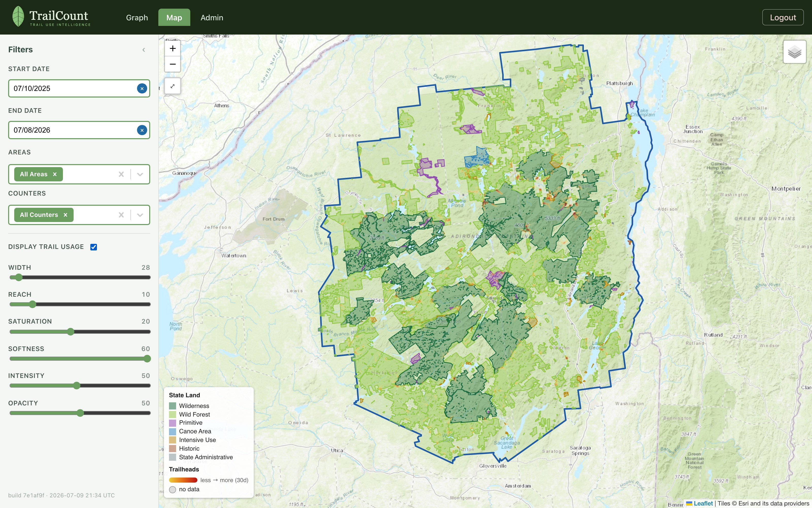
Task: Click the TrailCount leaf logo
Action: [18, 17]
